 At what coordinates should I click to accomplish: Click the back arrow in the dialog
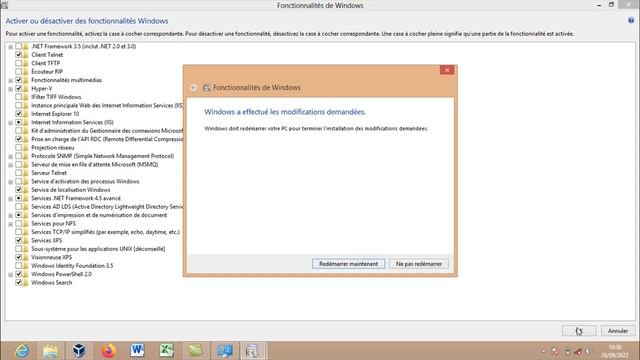(193, 87)
